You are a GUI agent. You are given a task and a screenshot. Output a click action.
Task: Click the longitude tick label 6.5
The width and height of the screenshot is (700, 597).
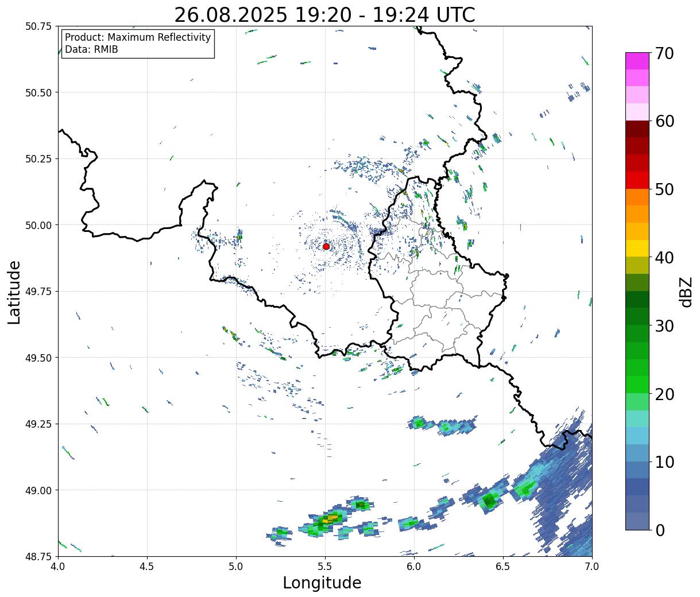(503, 566)
